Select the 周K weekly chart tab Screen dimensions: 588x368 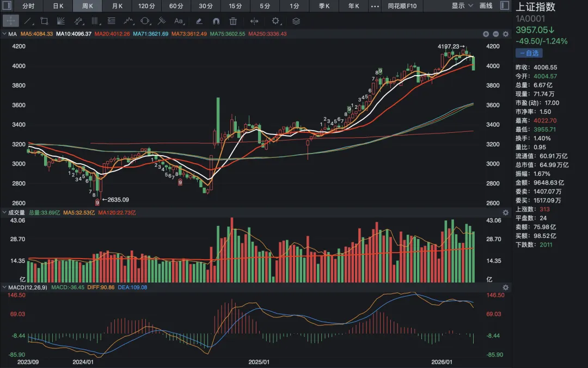87,6
